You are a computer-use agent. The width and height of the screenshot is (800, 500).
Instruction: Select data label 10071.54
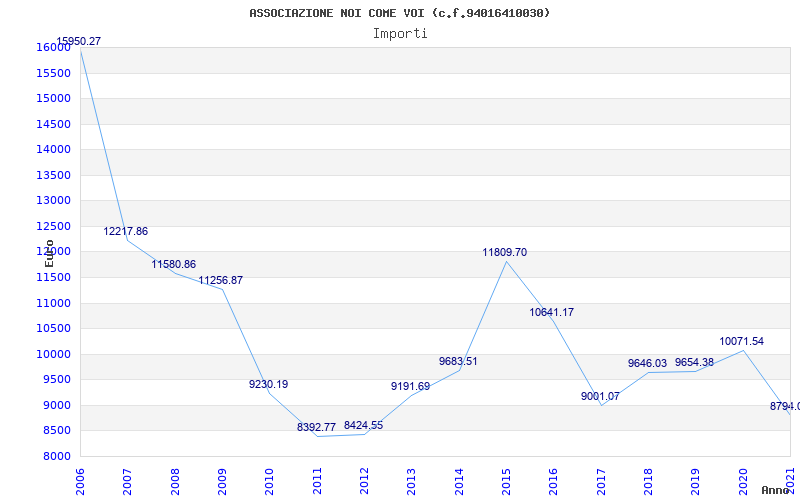(742, 341)
